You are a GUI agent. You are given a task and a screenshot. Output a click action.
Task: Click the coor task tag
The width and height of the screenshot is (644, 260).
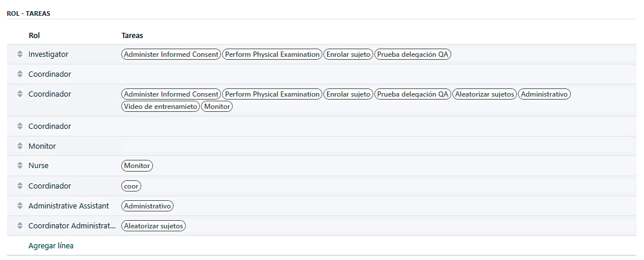click(x=132, y=186)
